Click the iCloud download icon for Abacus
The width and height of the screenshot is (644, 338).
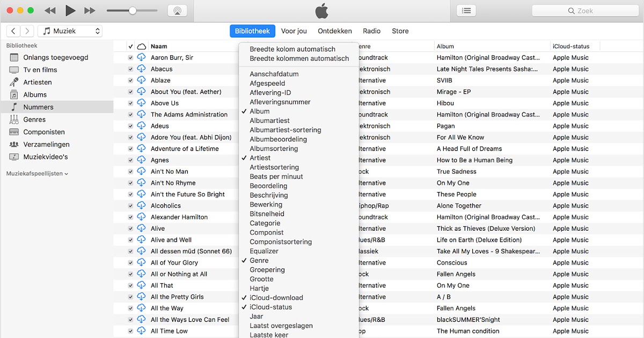tap(142, 69)
